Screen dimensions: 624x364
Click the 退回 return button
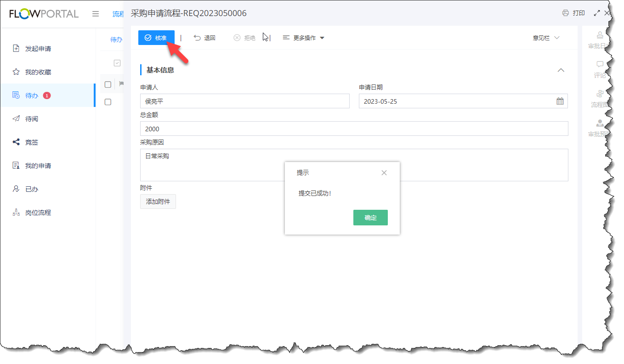204,38
